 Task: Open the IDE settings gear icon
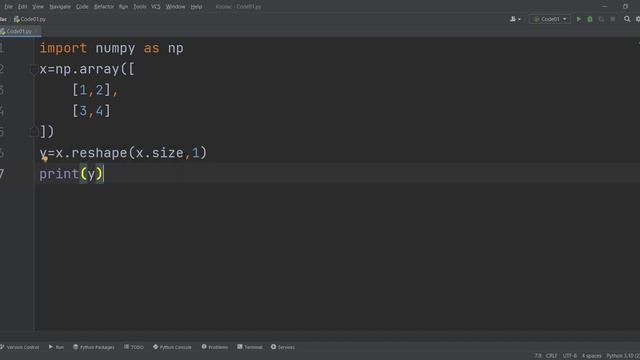coord(638,19)
